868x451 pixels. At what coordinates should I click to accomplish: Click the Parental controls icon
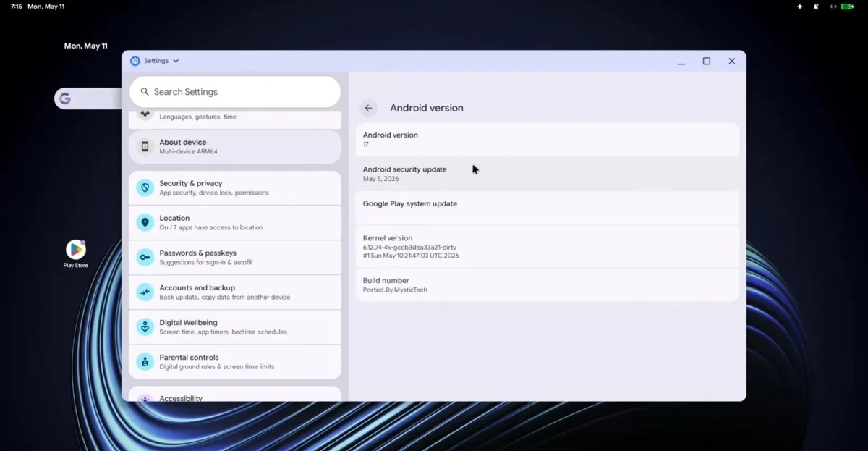pos(145,362)
